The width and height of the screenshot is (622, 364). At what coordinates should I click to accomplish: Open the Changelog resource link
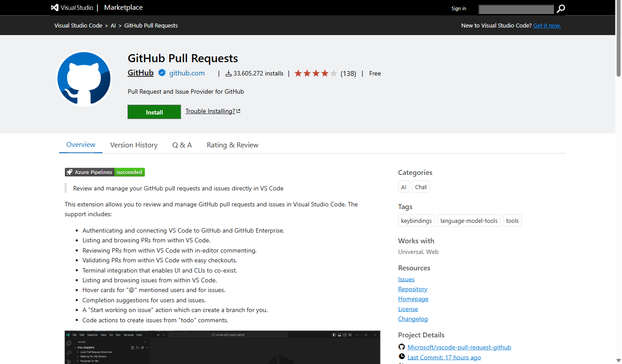413,319
